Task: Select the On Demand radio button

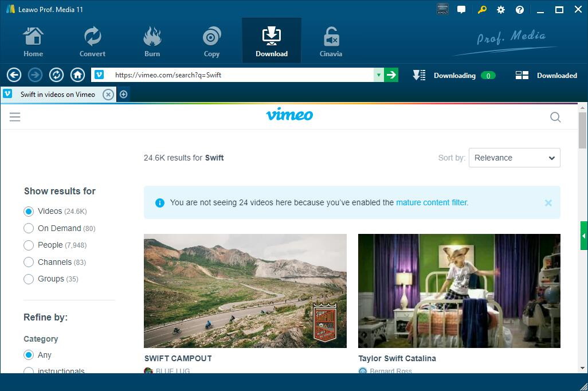Action: (29, 228)
